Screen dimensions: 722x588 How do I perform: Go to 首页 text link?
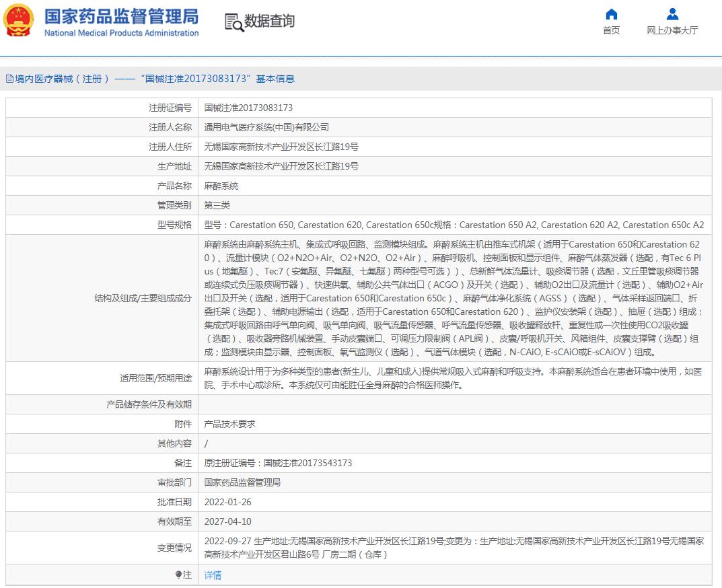pos(611,30)
